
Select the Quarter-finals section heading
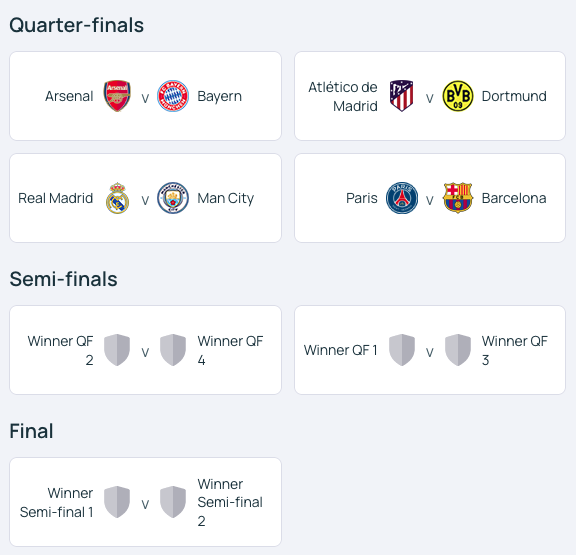tap(76, 25)
